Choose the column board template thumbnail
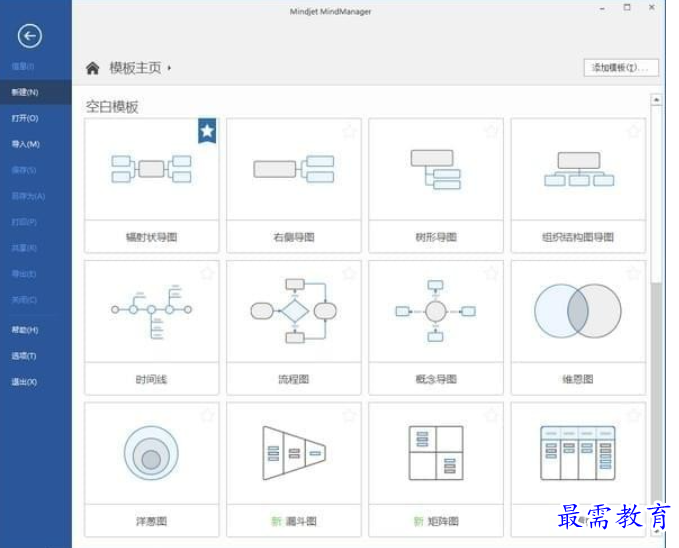The width and height of the screenshot is (679, 548). click(x=578, y=453)
